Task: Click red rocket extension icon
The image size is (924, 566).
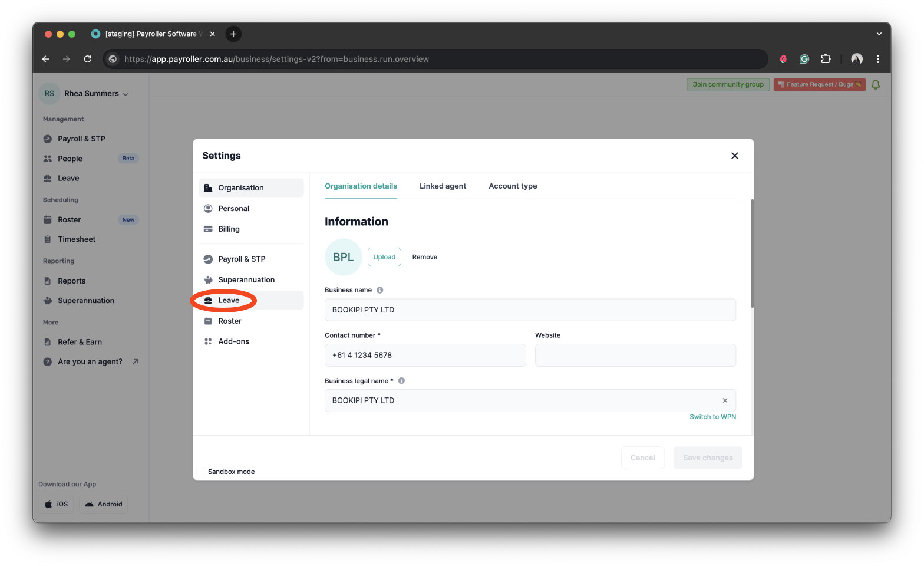Action: [783, 59]
